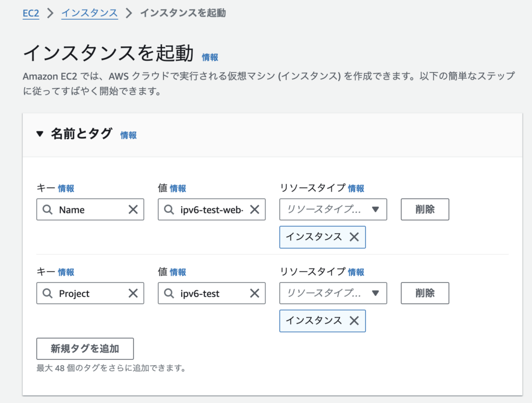The height and width of the screenshot is (403, 532).
Task: Clear the Project key field
Action: click(x=133, y=293)
